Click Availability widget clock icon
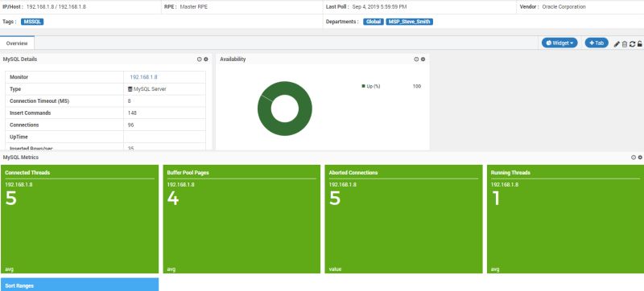 pos(416,59)
